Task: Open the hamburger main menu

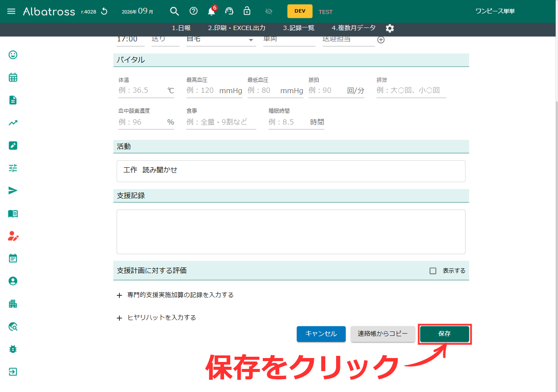Action: click(11, 11)
